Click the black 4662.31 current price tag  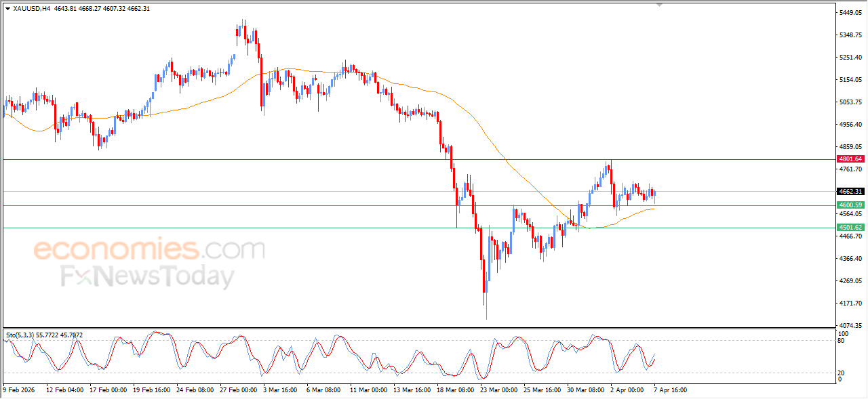point(850,192)
